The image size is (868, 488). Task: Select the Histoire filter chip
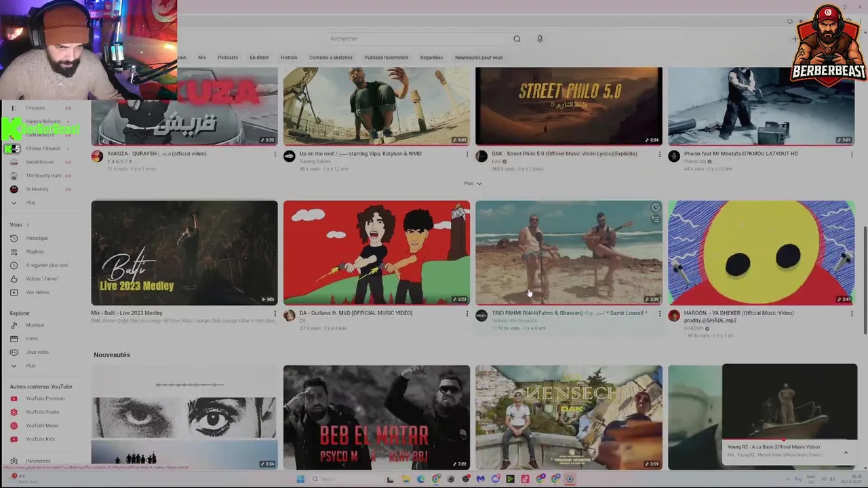pyautogui.click(x=289, y=58)
